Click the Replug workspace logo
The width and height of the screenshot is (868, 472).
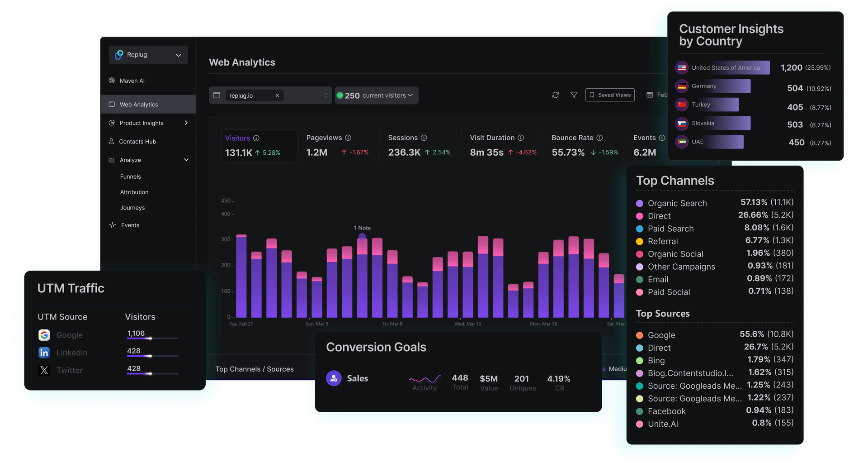coord(118,55)
